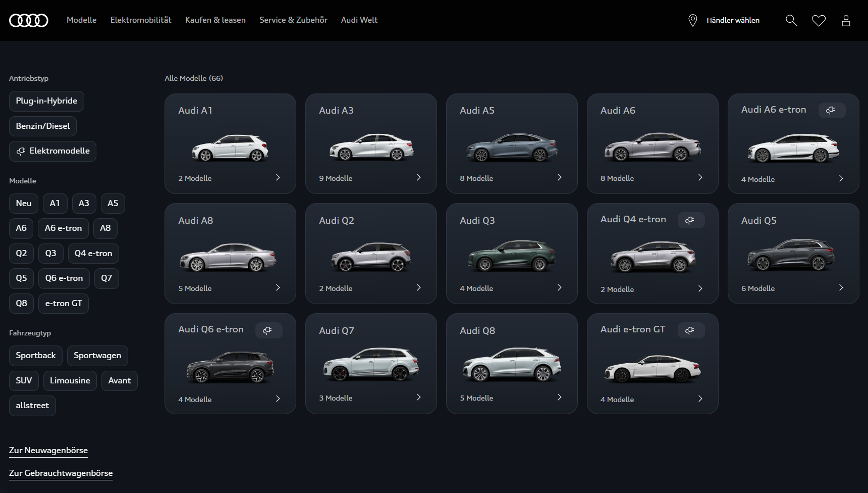Click electric plug badge on Audi A6 e-tron
Image resolution: width=868 pixels, height=493 pixels.
click(831, 110)
